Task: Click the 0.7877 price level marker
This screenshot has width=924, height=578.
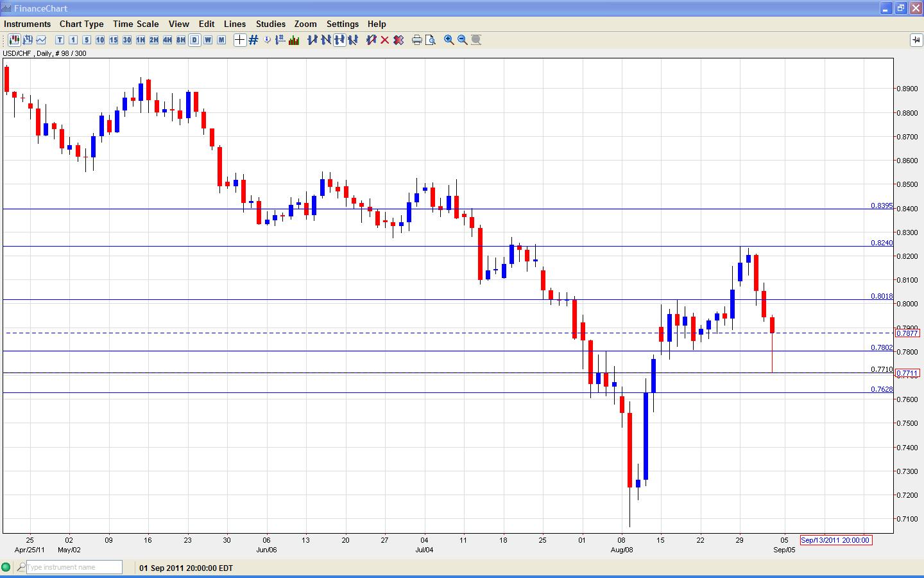Action: tap(907, 333)
